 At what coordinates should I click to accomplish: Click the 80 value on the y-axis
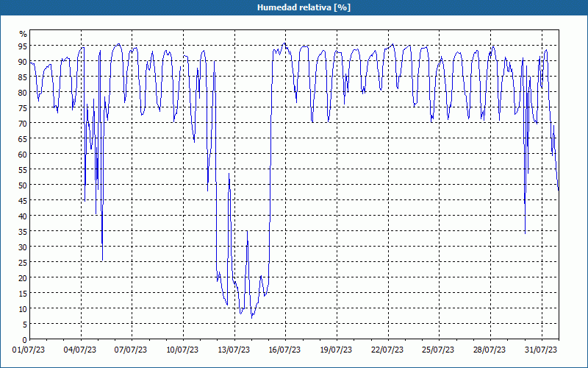[x=23, y=93]
